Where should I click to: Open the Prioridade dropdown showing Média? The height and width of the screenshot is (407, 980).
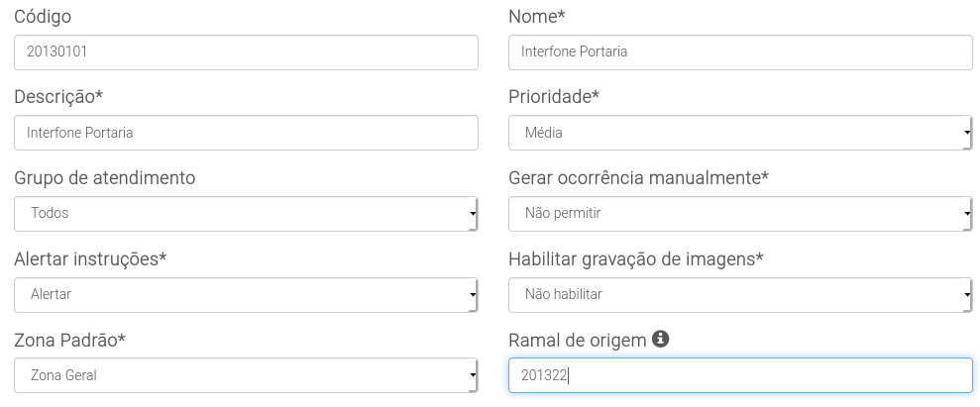point(740,133)
